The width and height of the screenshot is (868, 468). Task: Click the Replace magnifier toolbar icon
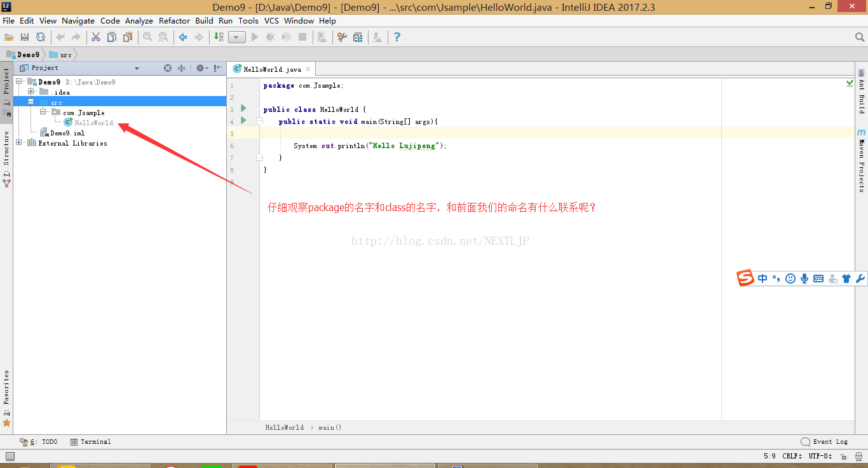tap(163, 37)
